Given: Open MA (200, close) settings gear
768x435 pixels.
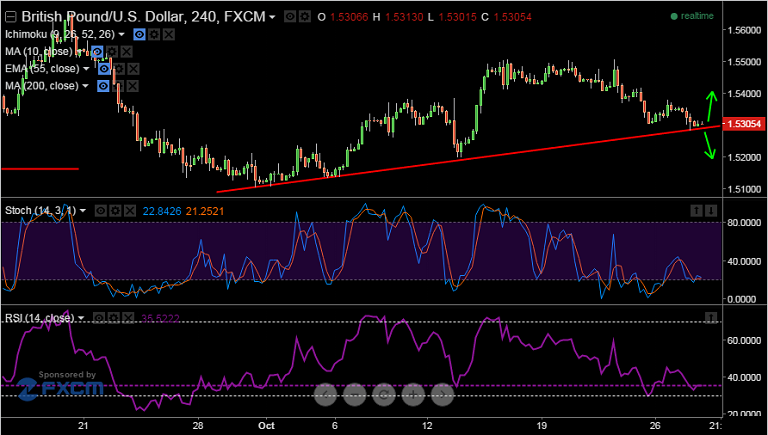Looking at the screenshot, I should (118, 86).
